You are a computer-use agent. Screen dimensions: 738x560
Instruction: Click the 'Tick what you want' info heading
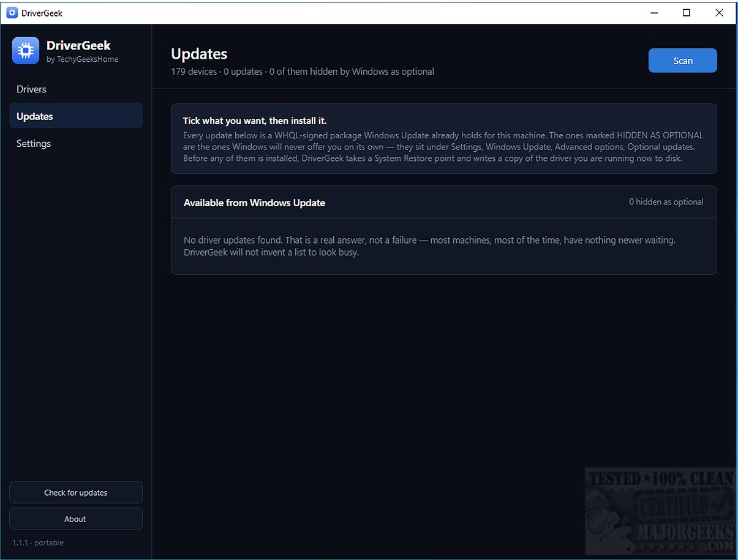(x=254, y=121)
